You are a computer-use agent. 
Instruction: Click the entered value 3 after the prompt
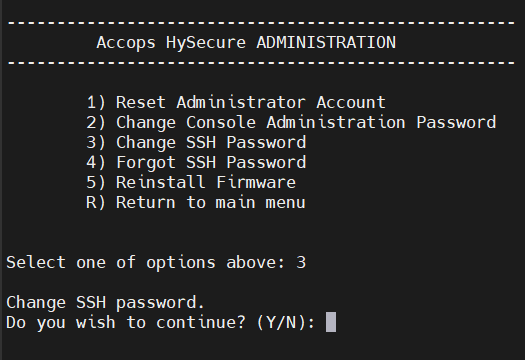tap(301, 263)
